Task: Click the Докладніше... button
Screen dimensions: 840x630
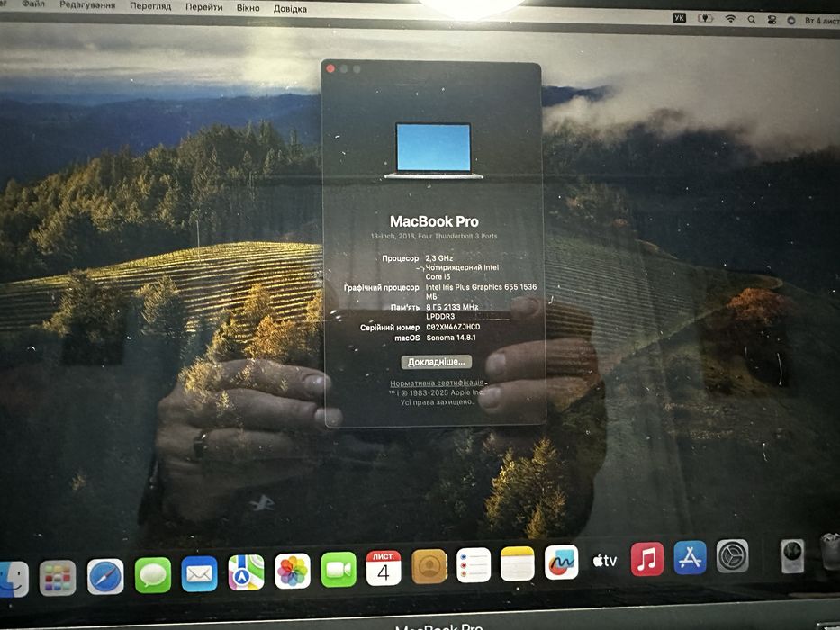Action: pos(437,362)
